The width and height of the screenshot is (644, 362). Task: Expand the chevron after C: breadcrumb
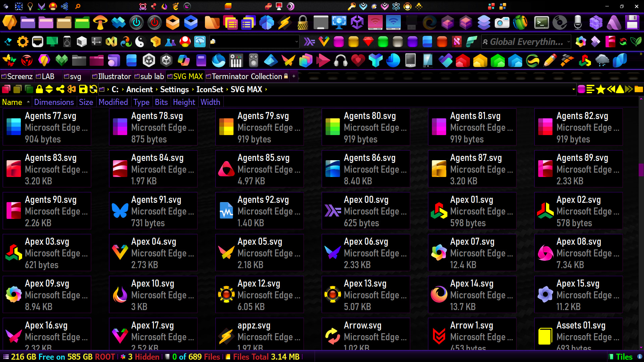(x=122, y=89)
